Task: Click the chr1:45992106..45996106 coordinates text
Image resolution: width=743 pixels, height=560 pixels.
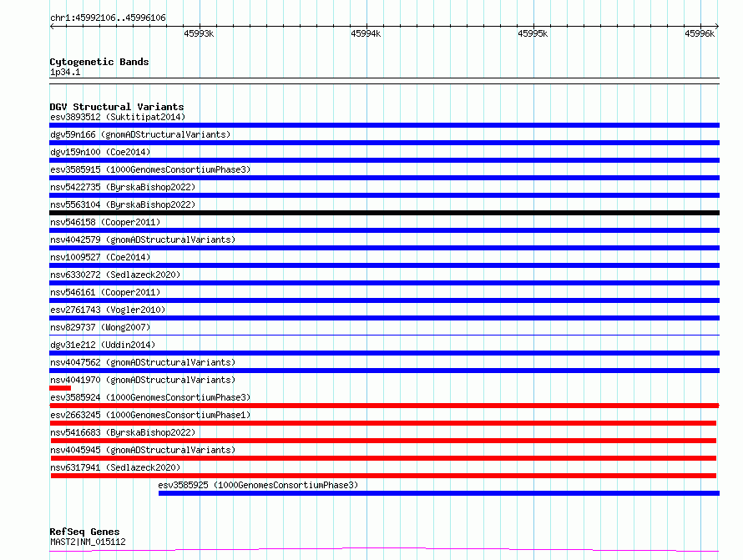Action: pyautogui.click(x=108, y=18)
